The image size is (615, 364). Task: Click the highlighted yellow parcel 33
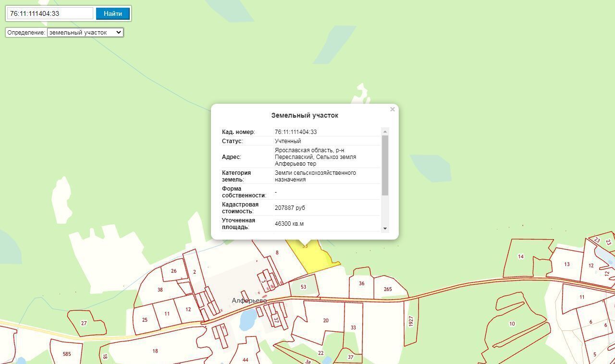[x=312, y=257]
